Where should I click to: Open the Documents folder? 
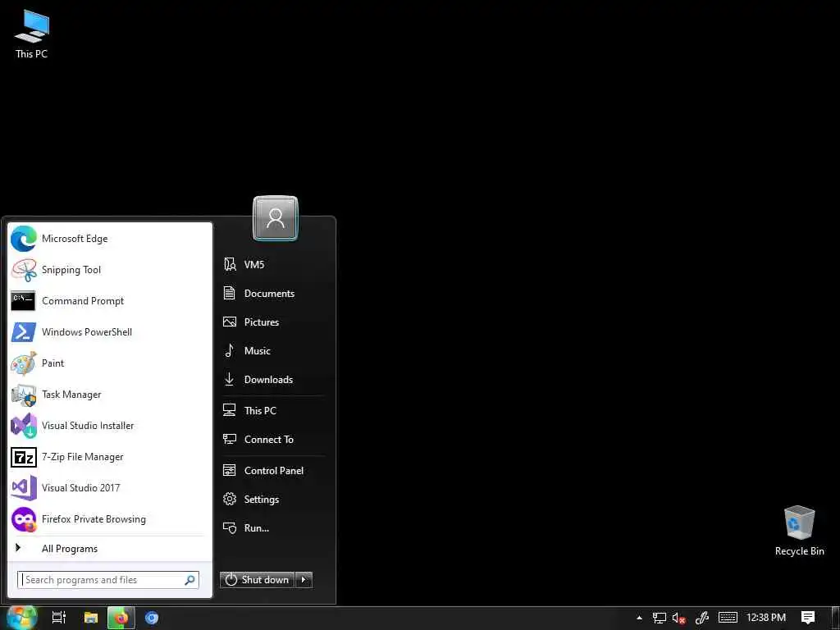pos(273,293)
